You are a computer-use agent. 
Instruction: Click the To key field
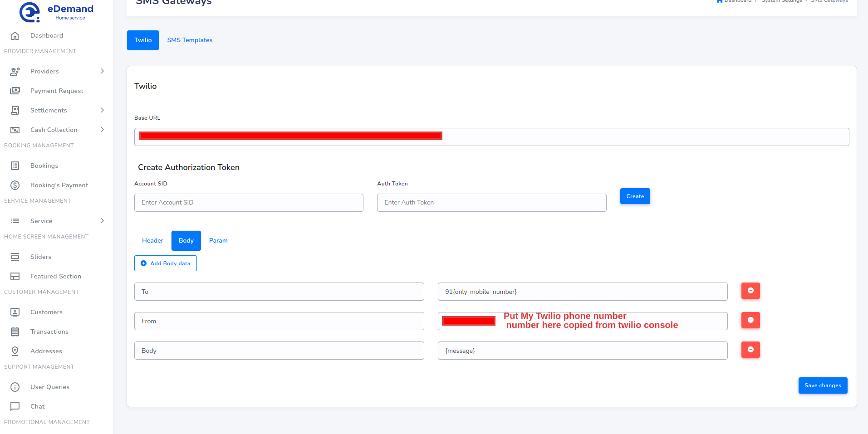coord(279,292)
